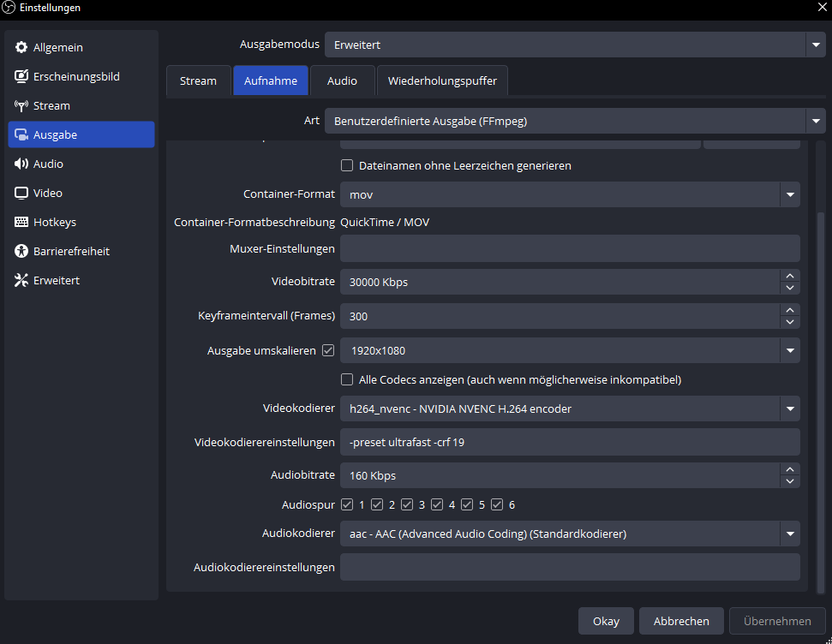This screenshot has height=644, width=832.
Task: Click the Okay button
Action: point(606,621)
